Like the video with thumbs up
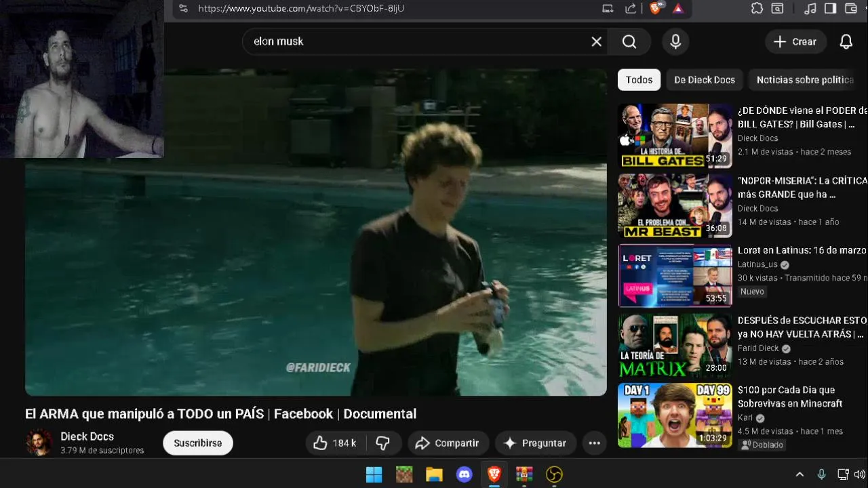The image size is (868, 488). point(334,443)
